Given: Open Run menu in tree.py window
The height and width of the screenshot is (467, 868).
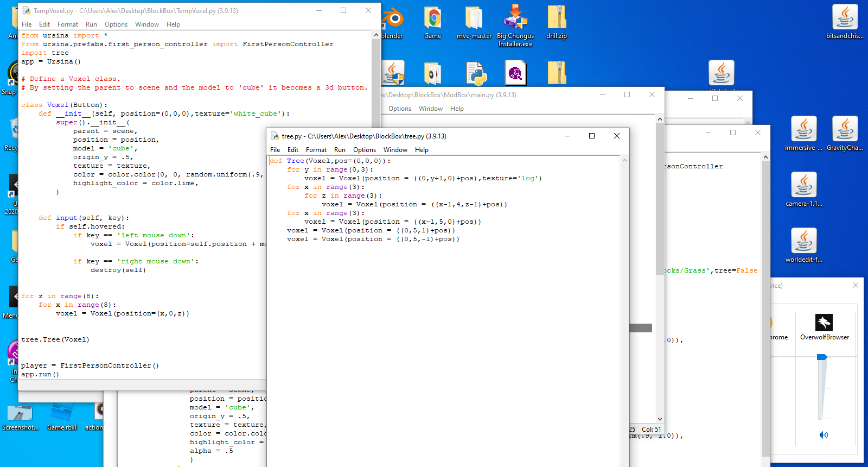Looking at the screenshot, I should tap(340, 150).
